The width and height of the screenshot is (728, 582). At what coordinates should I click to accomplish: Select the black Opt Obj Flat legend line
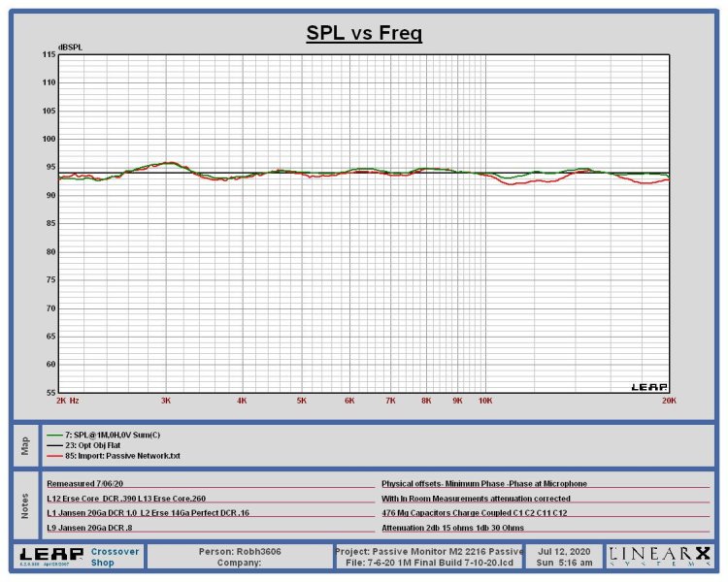click(52, 444)
